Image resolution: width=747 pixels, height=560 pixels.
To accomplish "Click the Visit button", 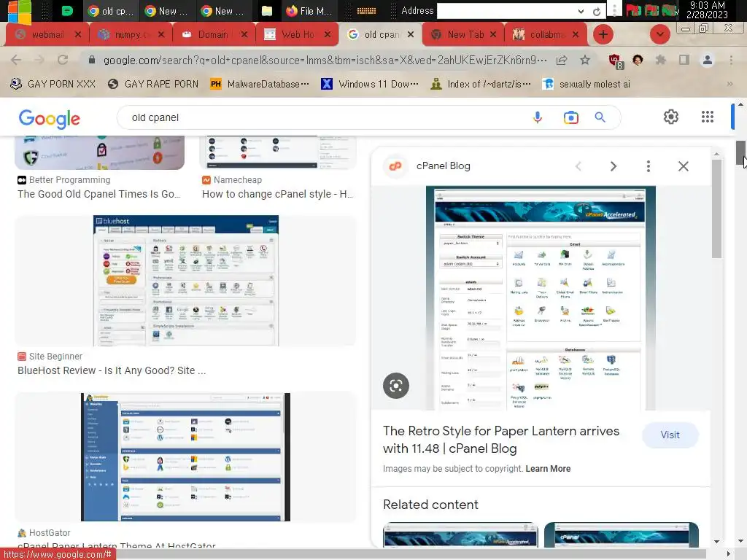I will point(670,435).
